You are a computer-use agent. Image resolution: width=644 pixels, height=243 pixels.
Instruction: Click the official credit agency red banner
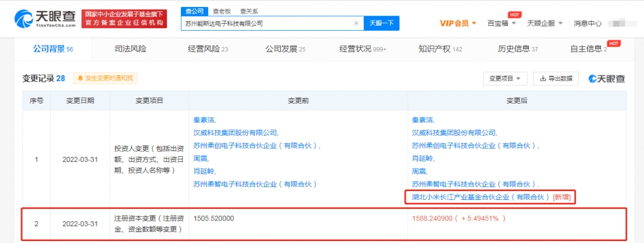pyautogui.click(x=124, y=19)
